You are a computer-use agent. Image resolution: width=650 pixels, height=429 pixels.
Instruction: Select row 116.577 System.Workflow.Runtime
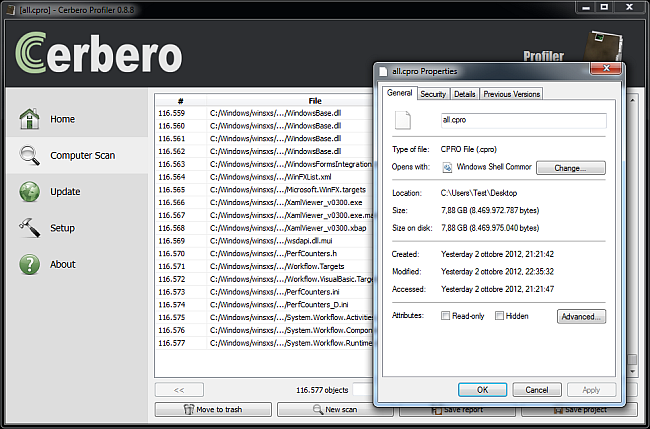click(264, 343)
